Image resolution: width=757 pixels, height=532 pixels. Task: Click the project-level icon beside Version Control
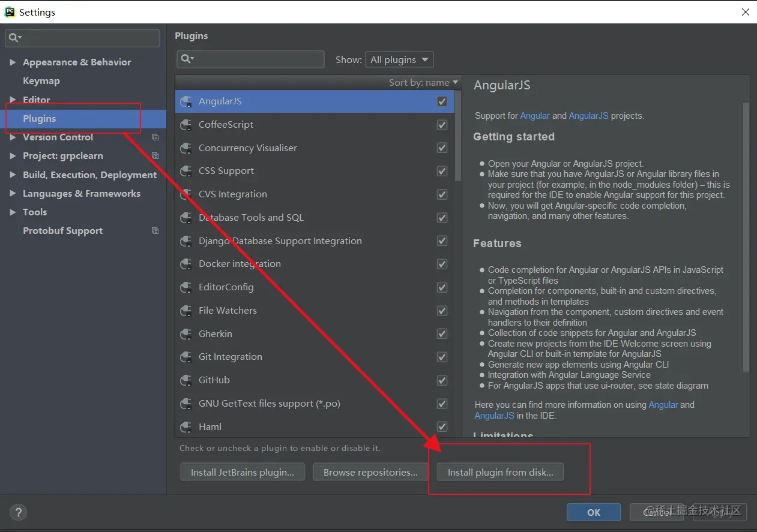tap(155, 137)
